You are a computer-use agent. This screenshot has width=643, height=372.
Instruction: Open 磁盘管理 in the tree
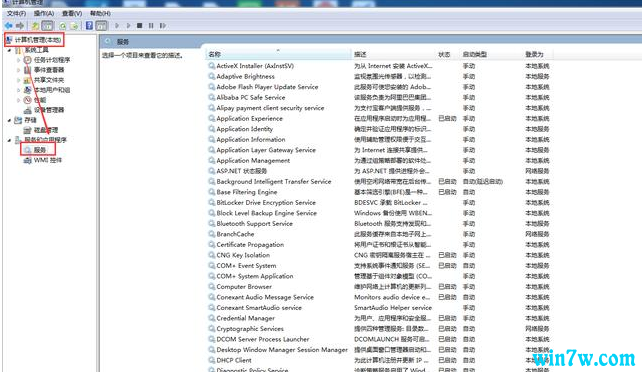pyautogui.click(x=46, y=130)
